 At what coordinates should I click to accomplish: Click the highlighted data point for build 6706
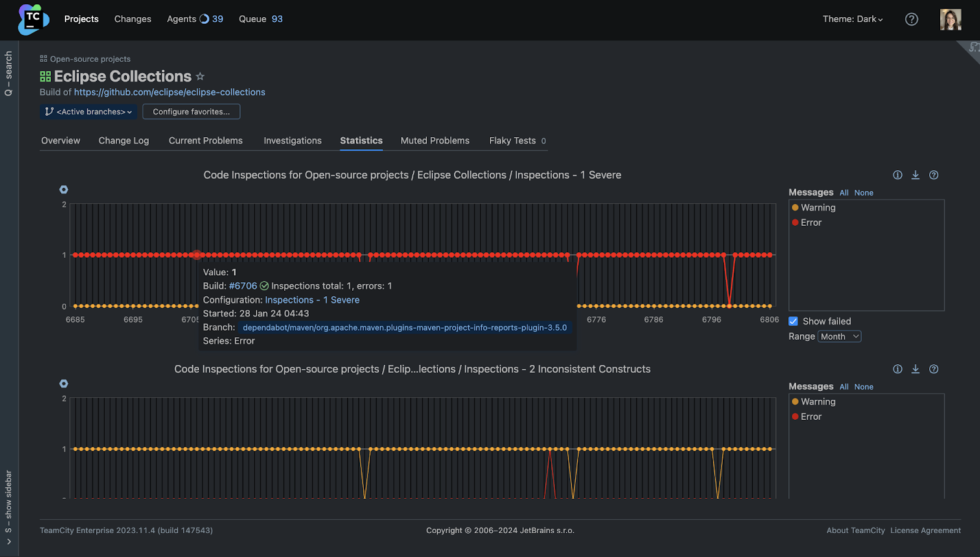coord(197,255)
